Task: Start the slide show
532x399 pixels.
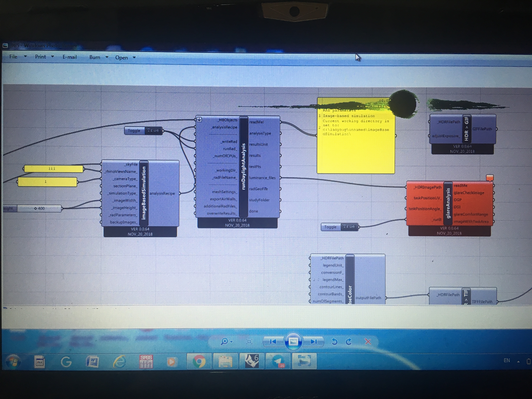Action: click(x=293, y=342)
